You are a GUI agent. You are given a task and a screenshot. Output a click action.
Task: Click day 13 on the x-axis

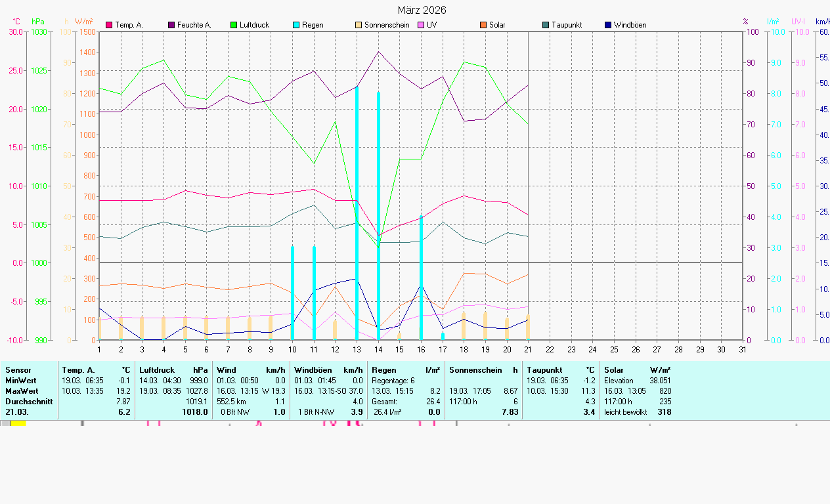(357, 350)
